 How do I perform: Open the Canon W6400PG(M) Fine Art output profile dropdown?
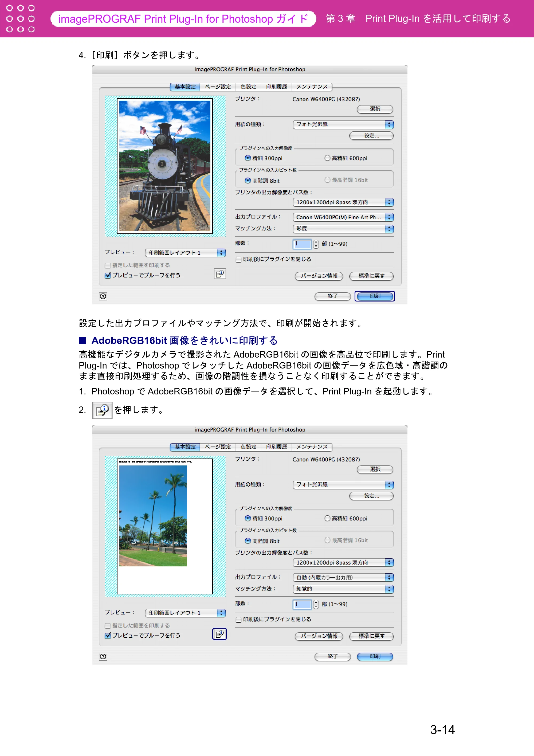343,217
